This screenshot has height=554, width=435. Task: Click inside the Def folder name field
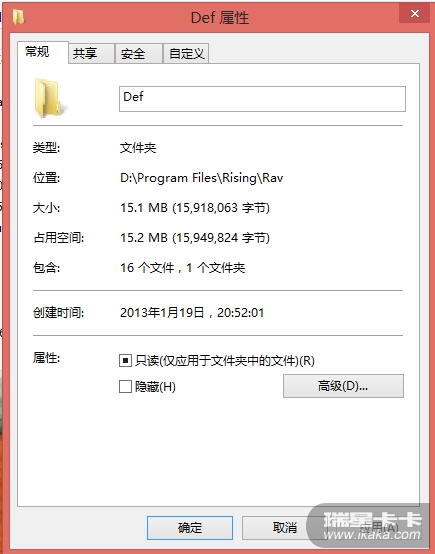262,99
